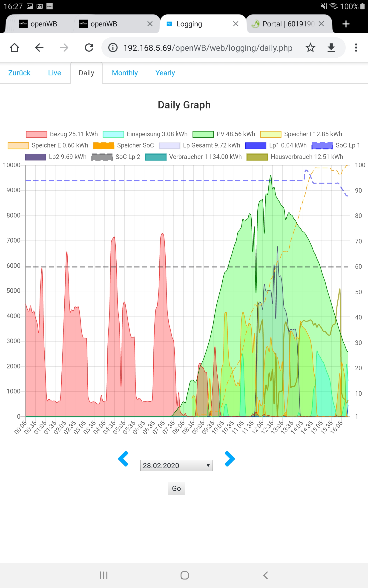This screenshot has height=588, width=368.
Task: Open gallery notification in status bar
Action: pos(30,6)
